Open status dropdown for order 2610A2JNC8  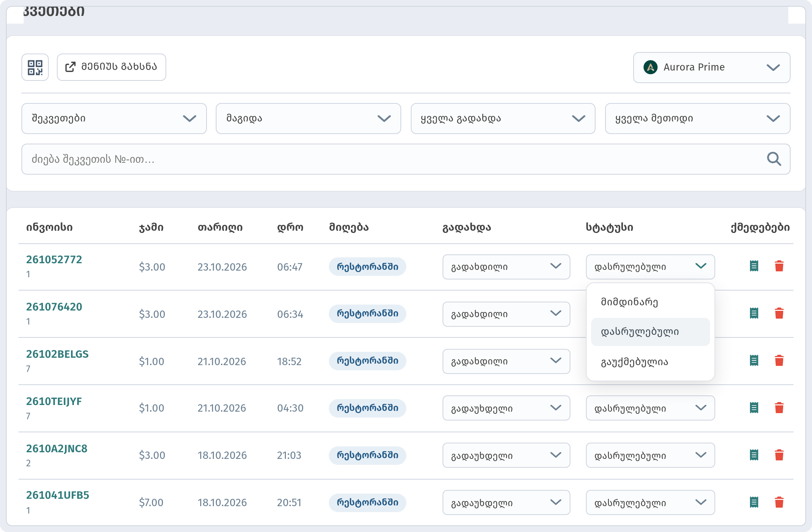[x=651, y=455]
